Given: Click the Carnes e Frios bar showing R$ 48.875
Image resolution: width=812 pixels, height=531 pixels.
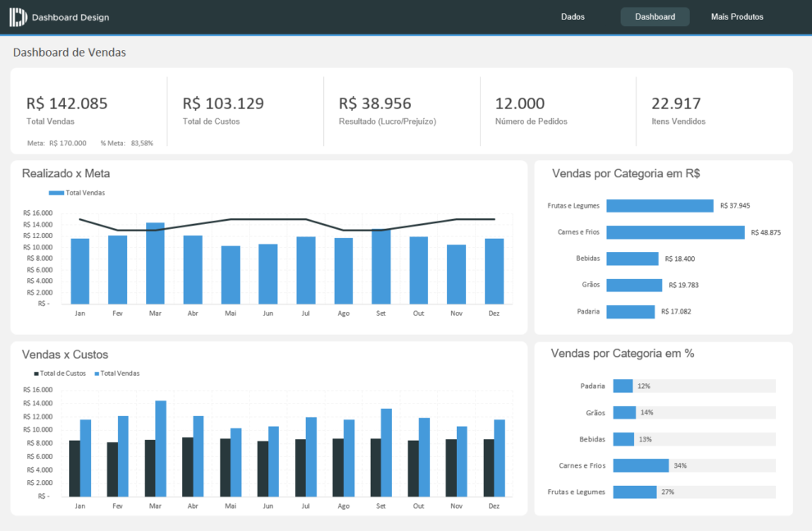Looking at the screenshot, I should click(x=677, y=232).
